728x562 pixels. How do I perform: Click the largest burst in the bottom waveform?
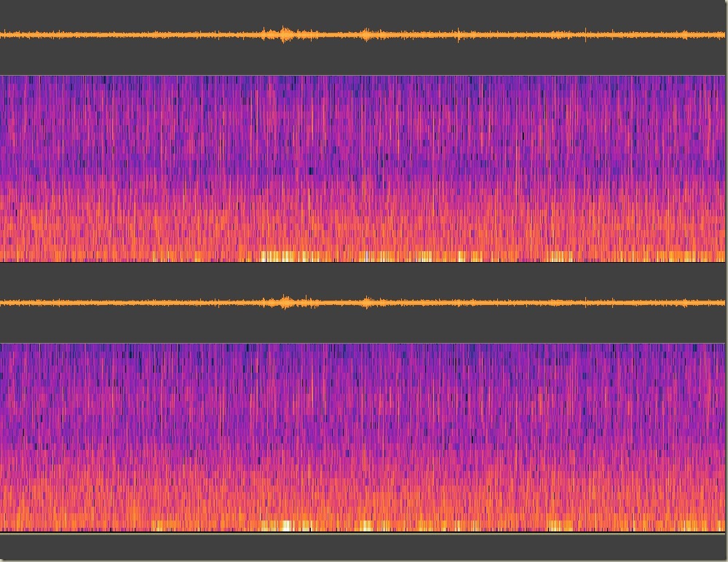285,302
